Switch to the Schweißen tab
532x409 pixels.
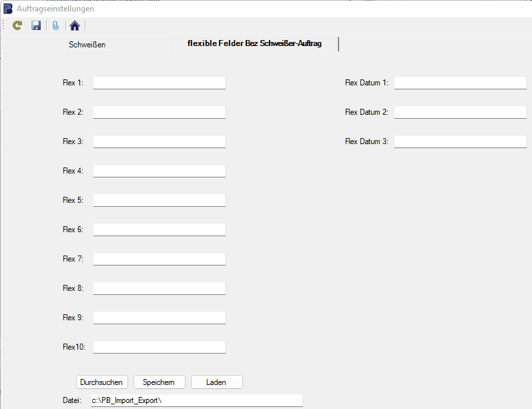pos(87,45)
